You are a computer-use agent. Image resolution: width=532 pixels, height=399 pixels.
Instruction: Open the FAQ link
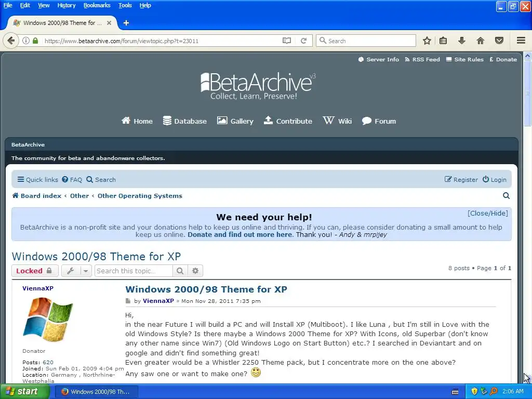point(72,179)
